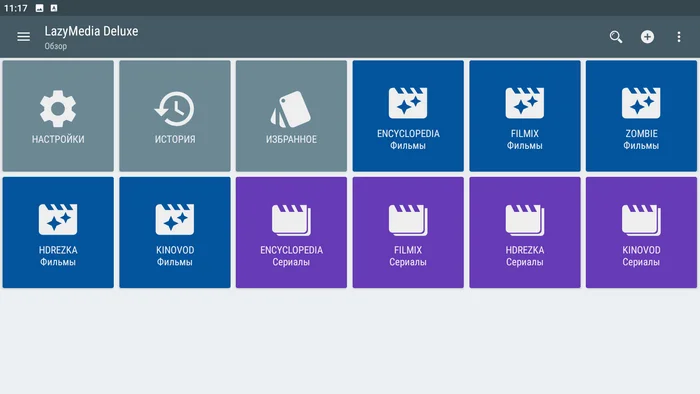Tap the 11:17 clock in status bar
Image resolution: width=700 pixels, height=394 pixels.
click(16, 8)
